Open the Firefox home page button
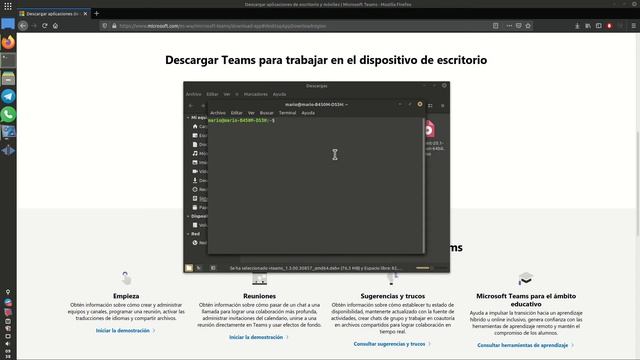Screen dimensions: 640x360 pyautogui.click(x=55, y=26)
